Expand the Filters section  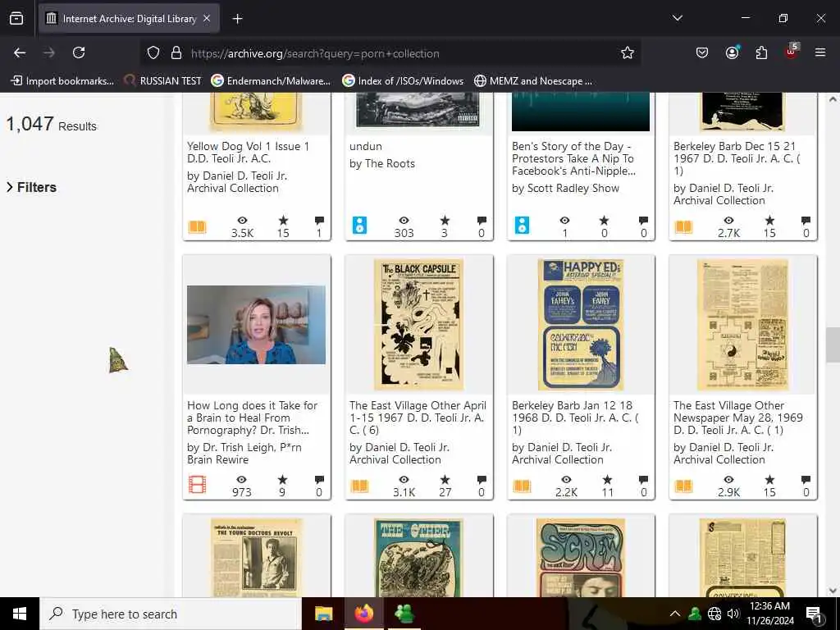click(x=32, y=187)
